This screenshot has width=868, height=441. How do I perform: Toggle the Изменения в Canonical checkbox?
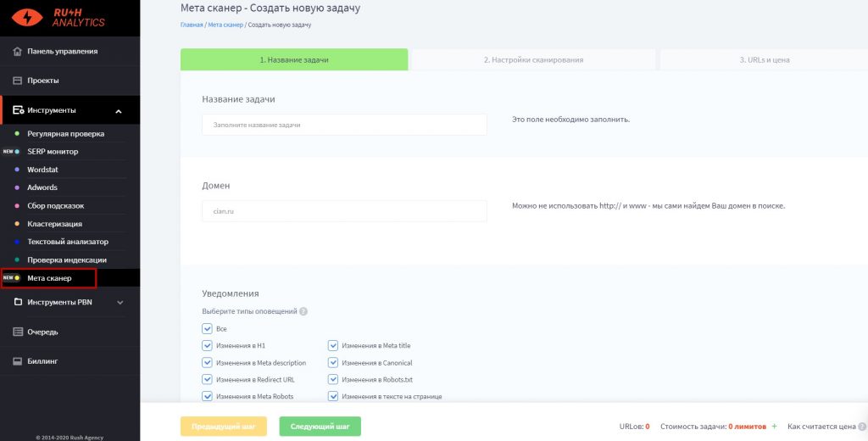tap(332, 363)
